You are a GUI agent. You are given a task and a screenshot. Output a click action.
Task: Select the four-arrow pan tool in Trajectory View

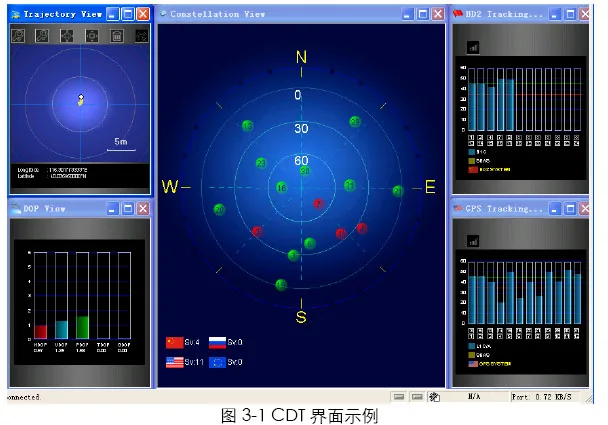(67, 36)
